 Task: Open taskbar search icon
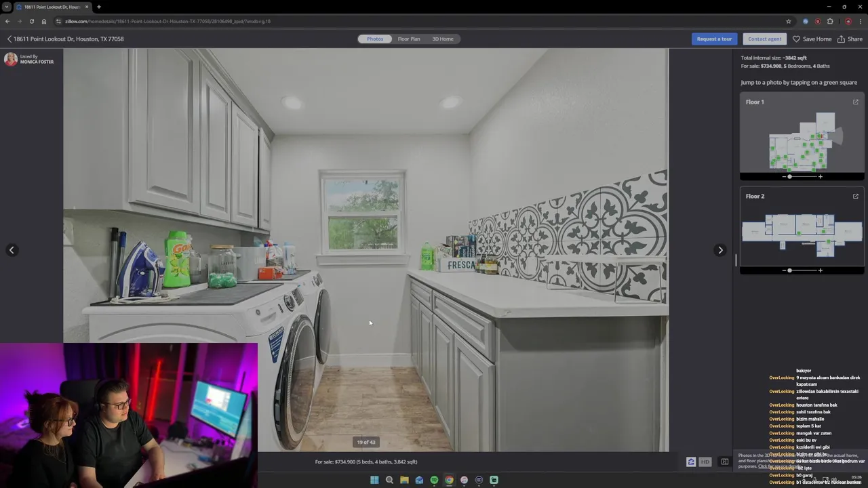(x=389, y=480)
